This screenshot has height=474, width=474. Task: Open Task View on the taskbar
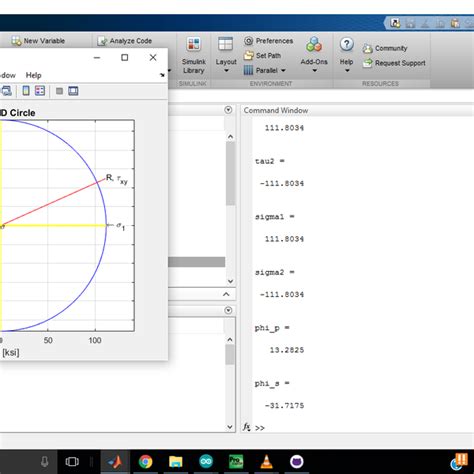72,462
